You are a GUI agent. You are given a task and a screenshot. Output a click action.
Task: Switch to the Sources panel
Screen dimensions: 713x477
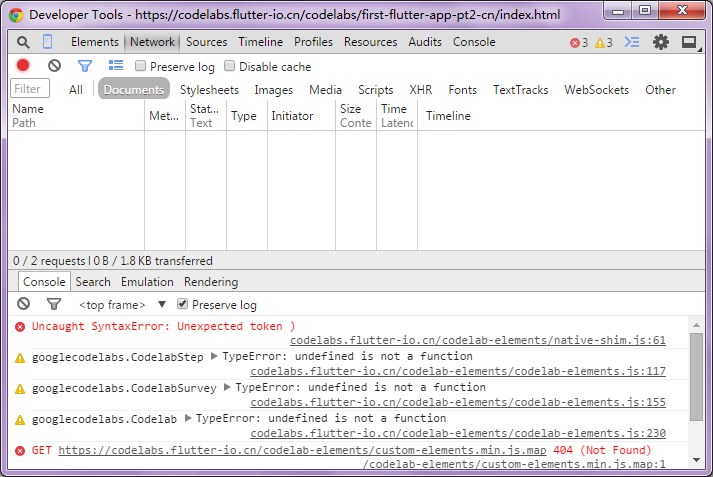pos(206,42)
